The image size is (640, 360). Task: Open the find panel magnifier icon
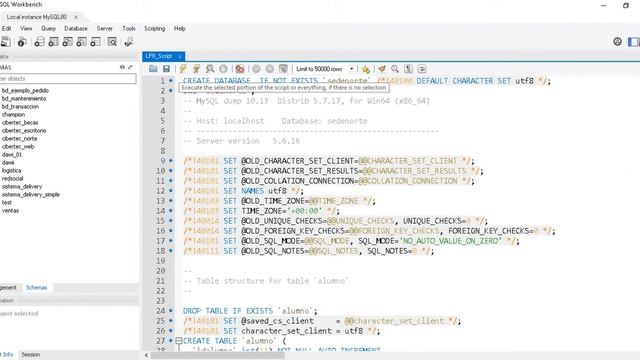coord(395,69)
